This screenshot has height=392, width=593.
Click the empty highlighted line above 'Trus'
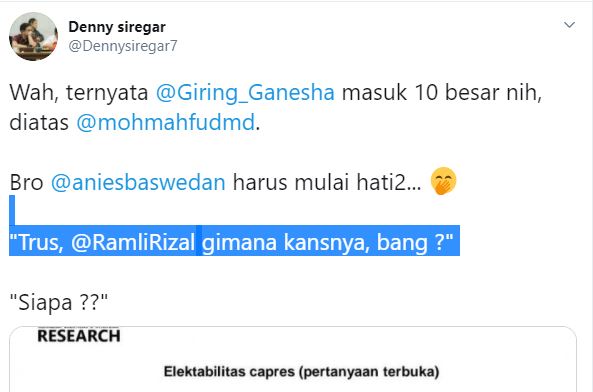[x=12, y=211]
